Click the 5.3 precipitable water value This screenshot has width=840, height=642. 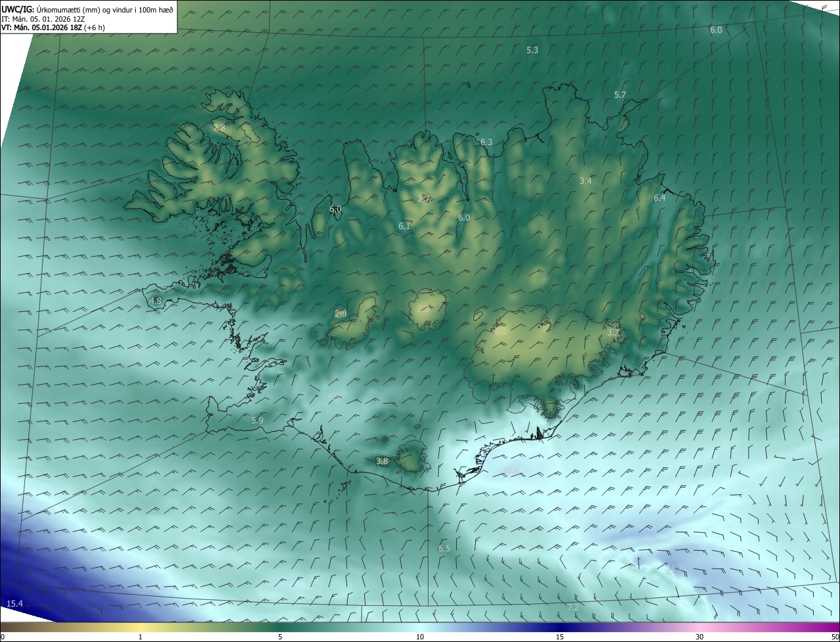(532, 50)
